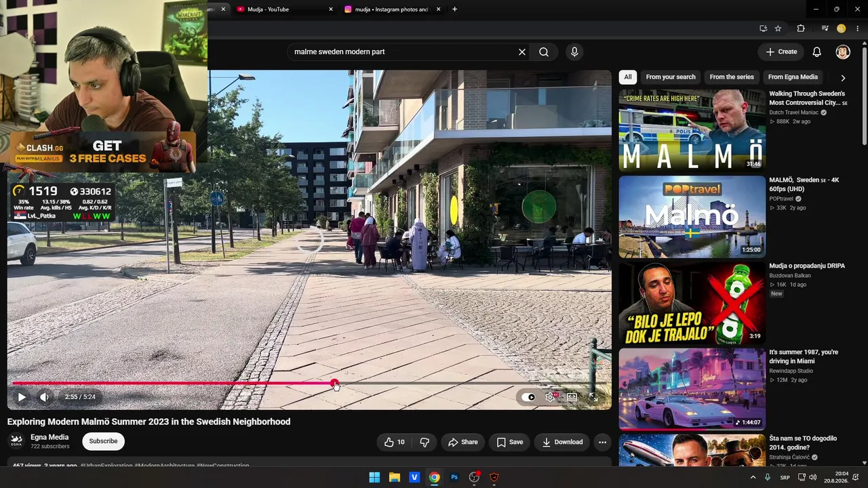Clear the YouTube search box with X
868x488 pixels.
tap(522, 52)
